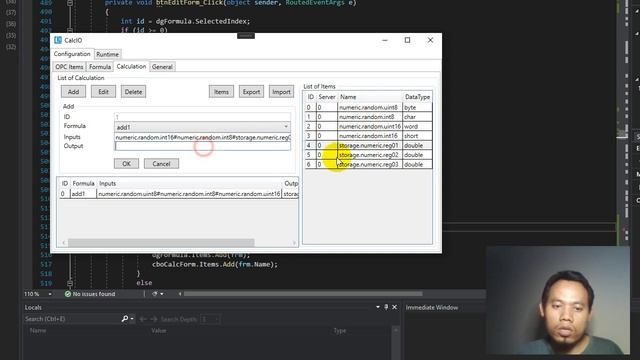Minimize the CalcIO window
Screen dimensions: 640x360
pyautogui.click(x=385, y=40)
